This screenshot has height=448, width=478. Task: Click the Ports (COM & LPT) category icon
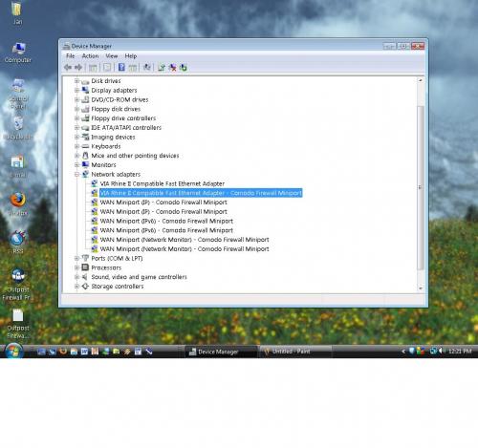pyautogui.click(x=85, y=258)
